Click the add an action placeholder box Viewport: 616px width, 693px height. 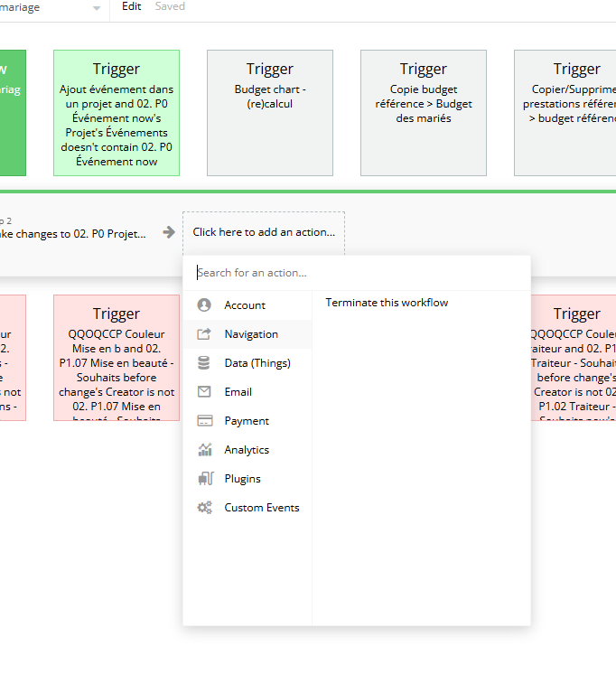pos(264,233)
